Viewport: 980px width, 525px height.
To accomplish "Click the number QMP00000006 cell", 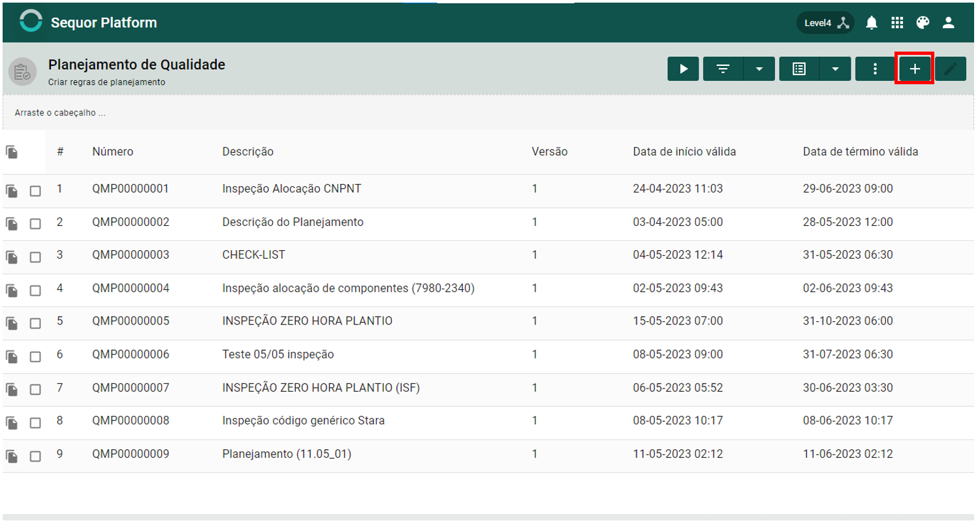I will [x=131, y=355].
